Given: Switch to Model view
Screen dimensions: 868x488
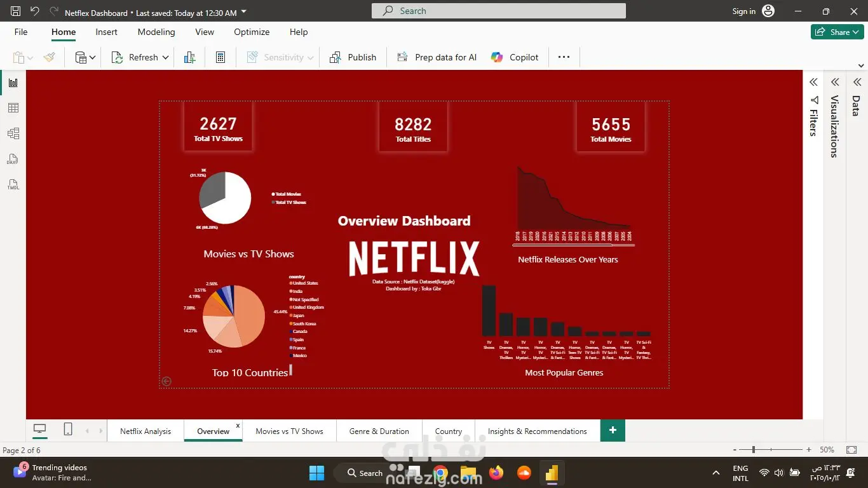Looking at the screenshot, I should tap(13, 133).
